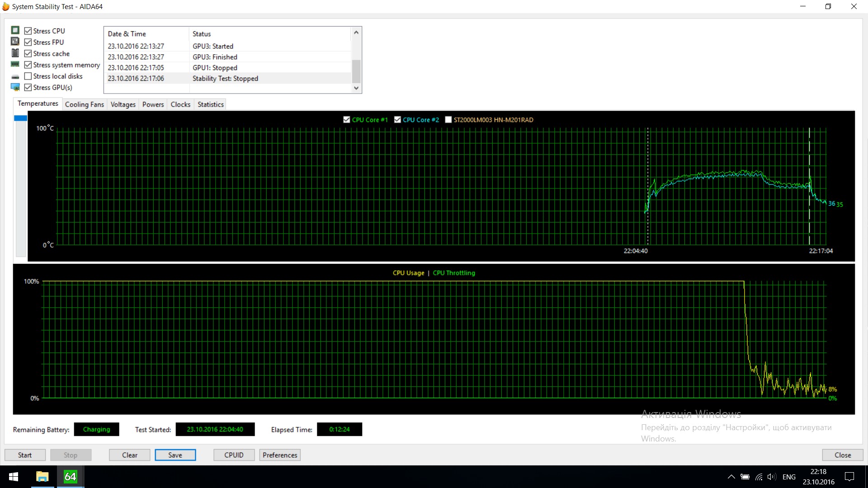Click the AIDA64 taskbar icon
The image size is (868, 488).
tap(70, 477)
